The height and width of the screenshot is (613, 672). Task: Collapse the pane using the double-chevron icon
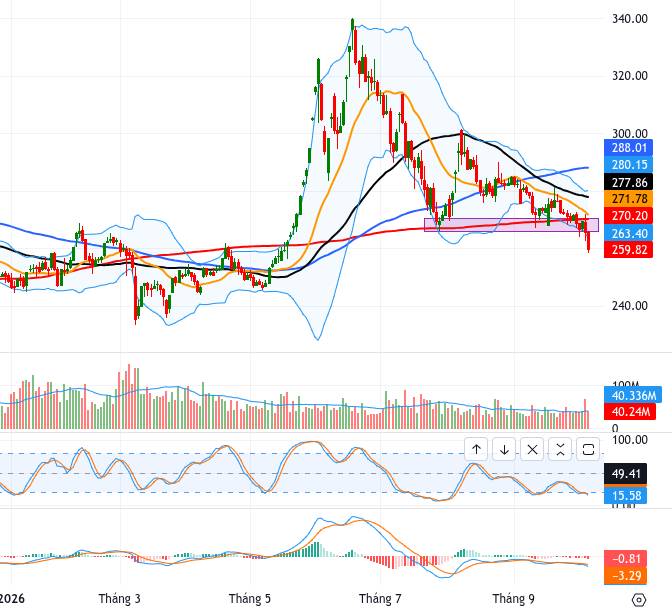tap(560, 449)
